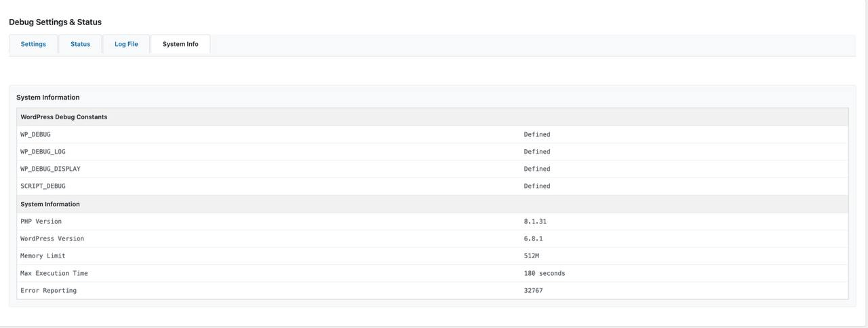
Task: Click the 'PHP Version' label
Action: click(41, 222)
